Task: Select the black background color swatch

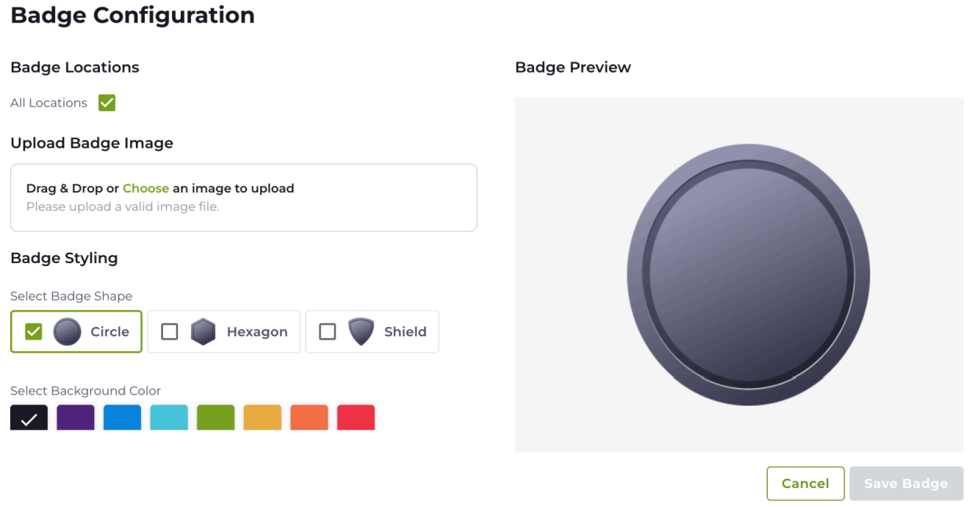Action: pyautogui.click(x=29, y=417)
